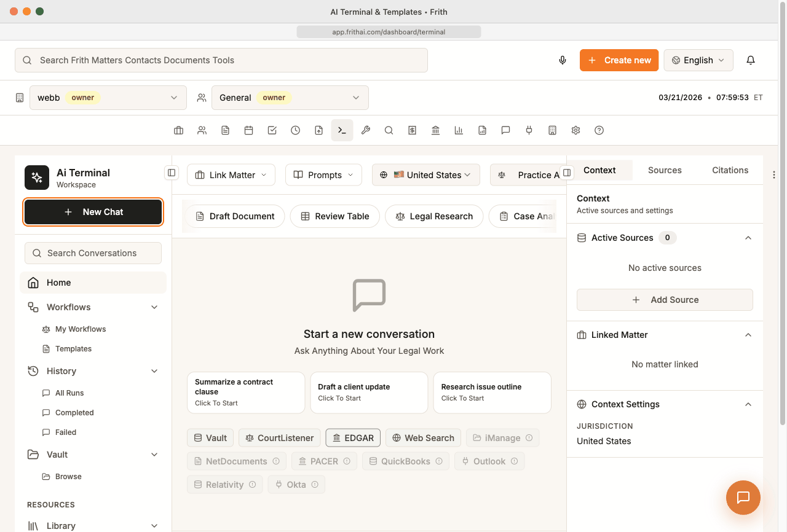The height and width of the screenshot is (532, 787).
Task: Toggle the Web Search source chip
Action: tap(423, 438)
